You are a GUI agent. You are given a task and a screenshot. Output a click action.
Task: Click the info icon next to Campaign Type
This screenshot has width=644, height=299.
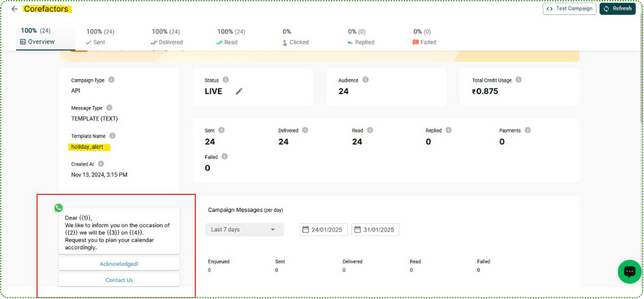click(x=111, y=80)
